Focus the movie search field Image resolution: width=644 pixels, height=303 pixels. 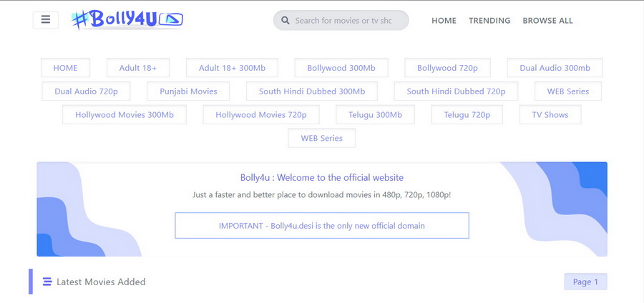point(341,21)
